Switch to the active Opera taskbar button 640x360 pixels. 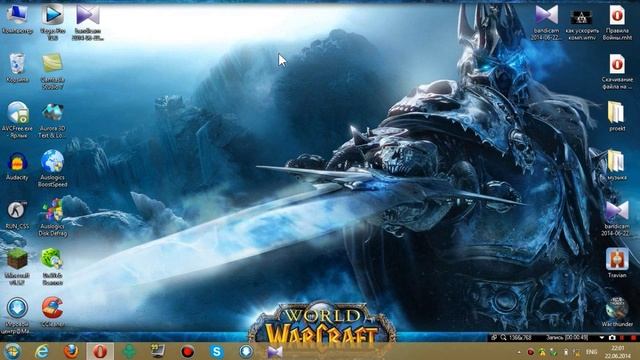[x=100, y=351]
